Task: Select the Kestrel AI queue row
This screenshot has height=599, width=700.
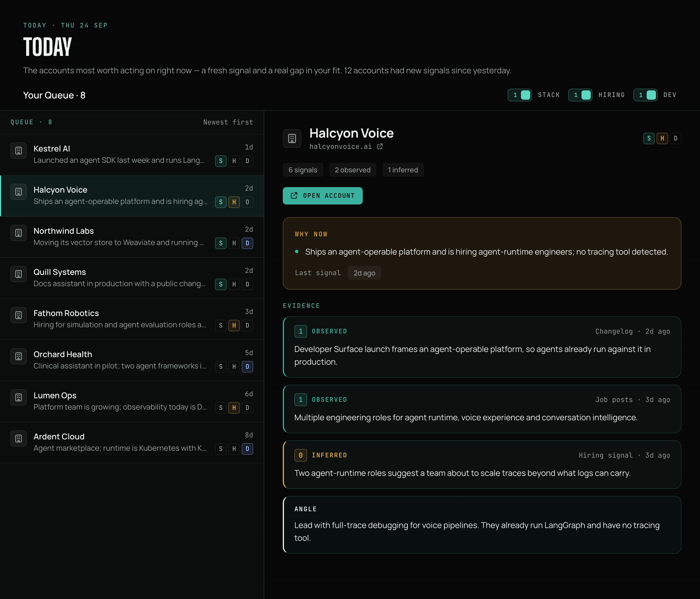Action: [x=132, y=154]
